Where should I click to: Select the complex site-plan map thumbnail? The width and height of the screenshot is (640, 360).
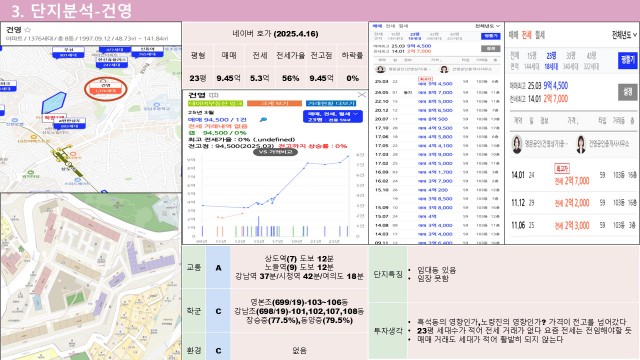coord(91,276)
